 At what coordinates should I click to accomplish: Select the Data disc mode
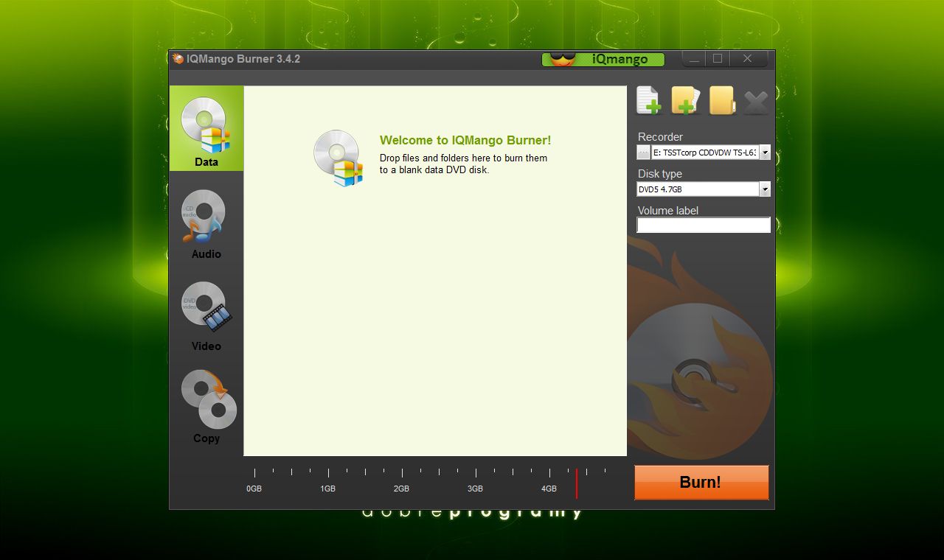206,129
